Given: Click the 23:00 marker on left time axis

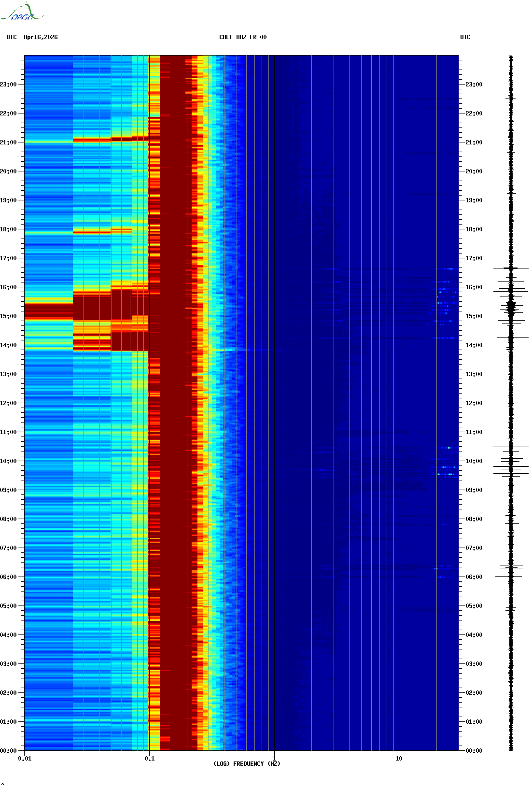Looking at the screenshot, I should [x=9, y=85].
